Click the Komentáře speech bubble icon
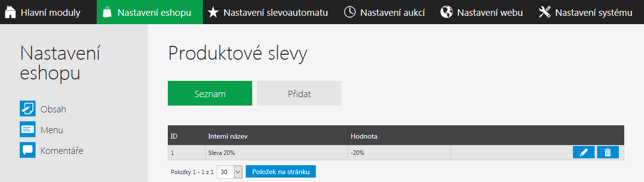Image resolution: width=644 pixels, height=182 pixels. 28,150
